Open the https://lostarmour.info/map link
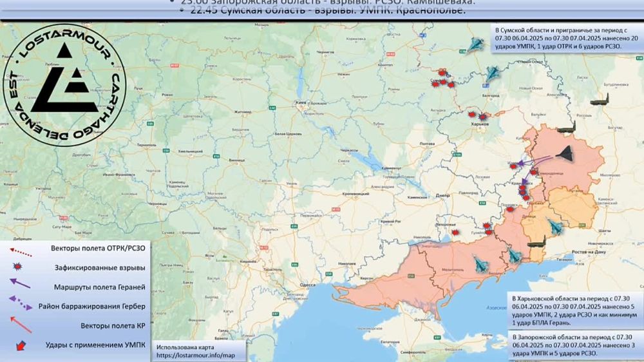Image resolution: width=644 pixels, height=362 pixels. [x=196, y=356]
